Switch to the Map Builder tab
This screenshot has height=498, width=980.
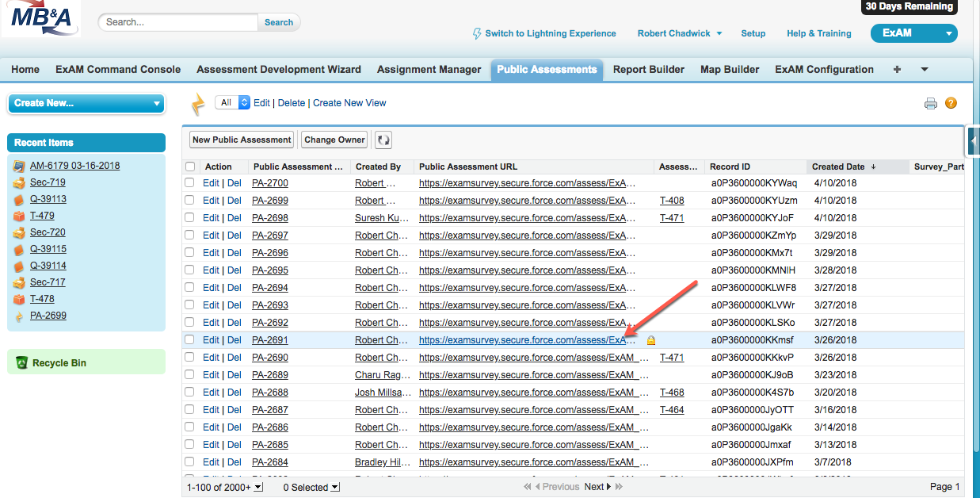[730, 70]
